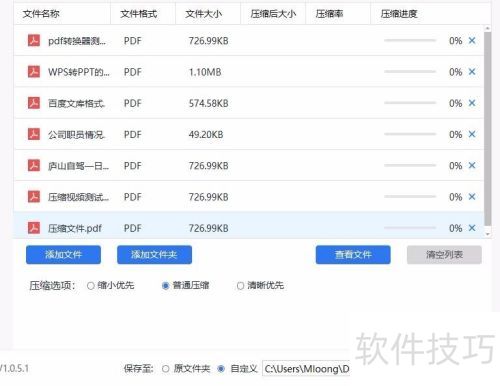Select file name 百度文库格式

click(x=76, y=103)
